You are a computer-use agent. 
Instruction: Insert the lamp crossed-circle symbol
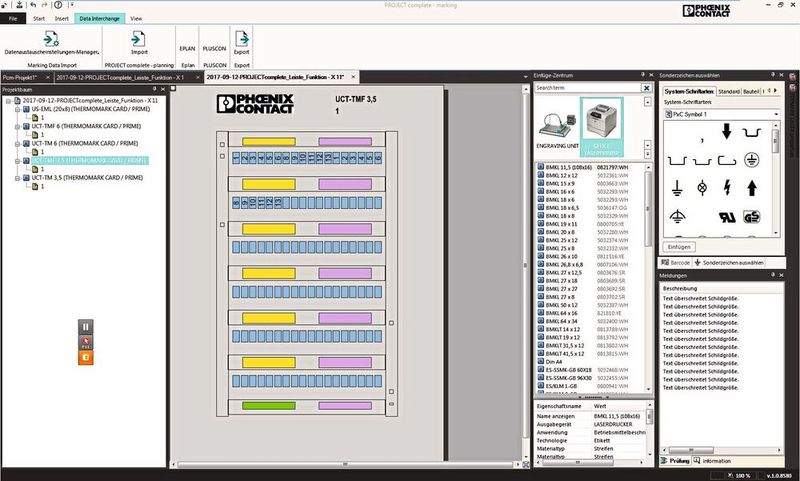pos(702,188)
